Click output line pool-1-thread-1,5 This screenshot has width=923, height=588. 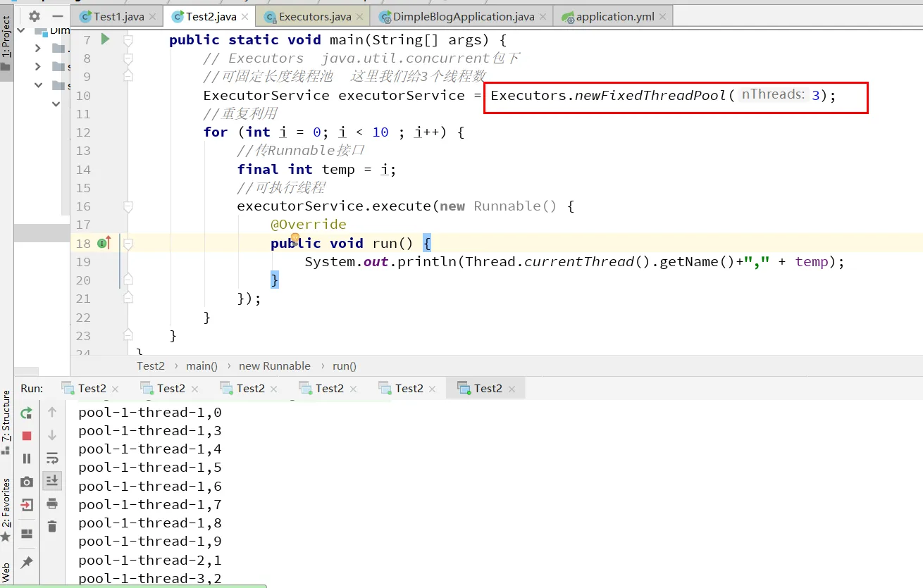(x=150, y=467)
